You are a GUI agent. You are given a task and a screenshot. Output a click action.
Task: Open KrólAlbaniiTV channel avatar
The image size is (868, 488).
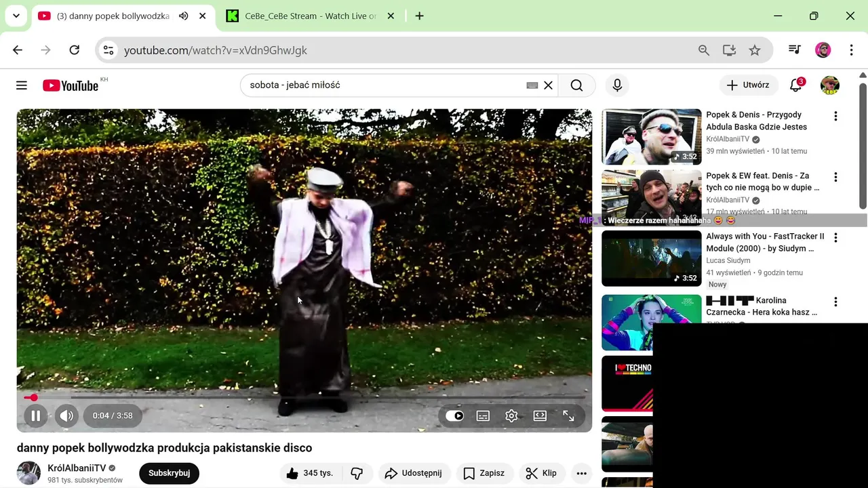pos(28,473)
